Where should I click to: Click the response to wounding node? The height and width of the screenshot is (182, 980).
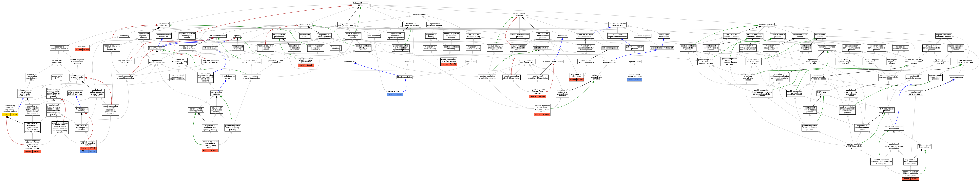[336, 48]
